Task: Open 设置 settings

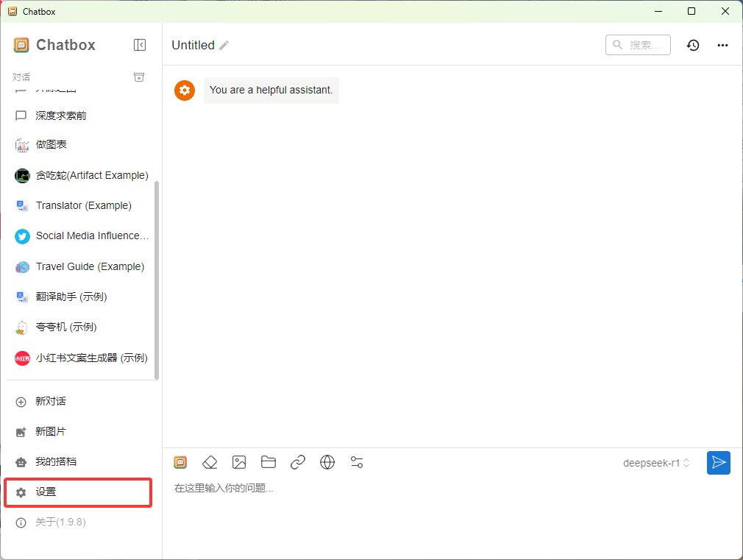Action: click(x=78, y=492)
